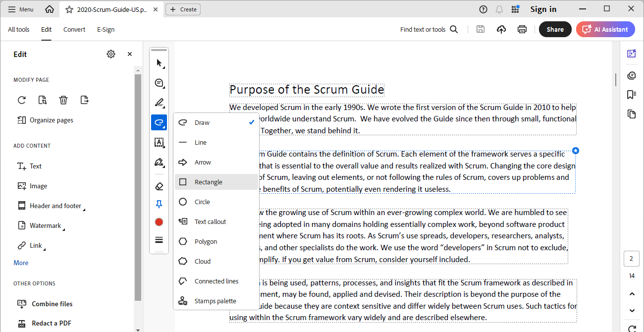The width and height of the screenshot is (644, 332).
Task: Open the red color swatch picker
Action: click(x=159, y=222)
